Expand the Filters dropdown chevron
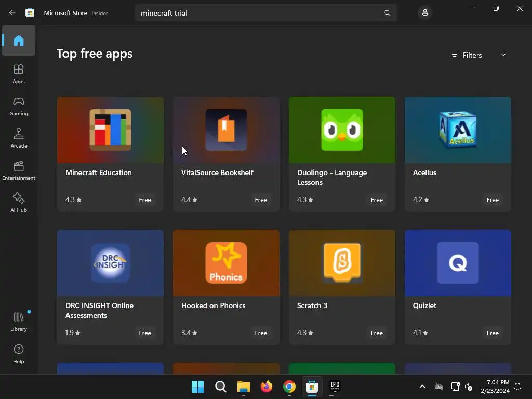Image resolution: width=532 pixels, height=399 pixels. coord(503,55)
